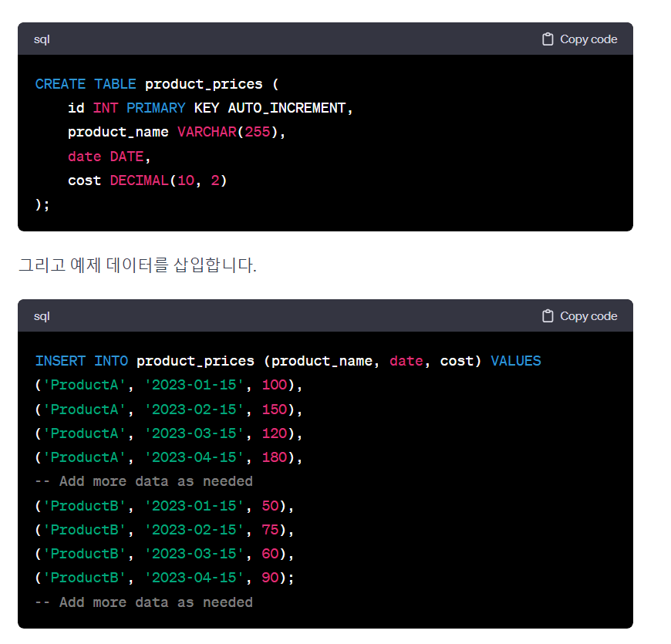Click the last "-- Add more data as needed" comment
The height and width of the screenshot is (644, 671).
point(143,602)
